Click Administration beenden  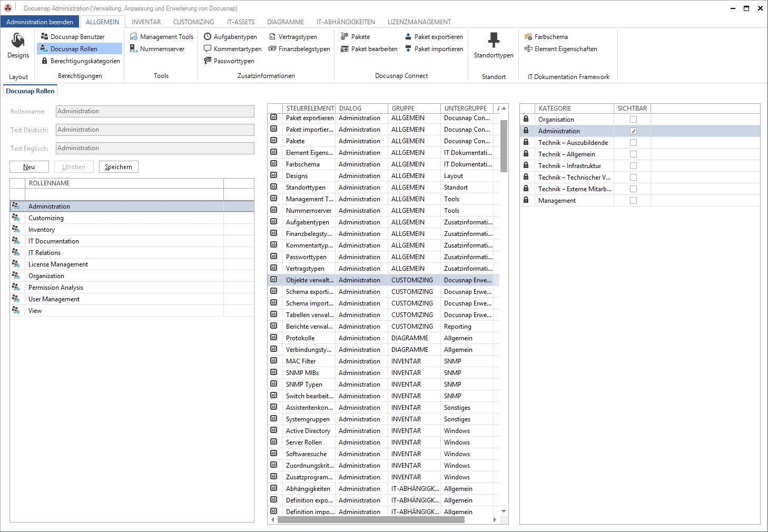click(40, 22)
